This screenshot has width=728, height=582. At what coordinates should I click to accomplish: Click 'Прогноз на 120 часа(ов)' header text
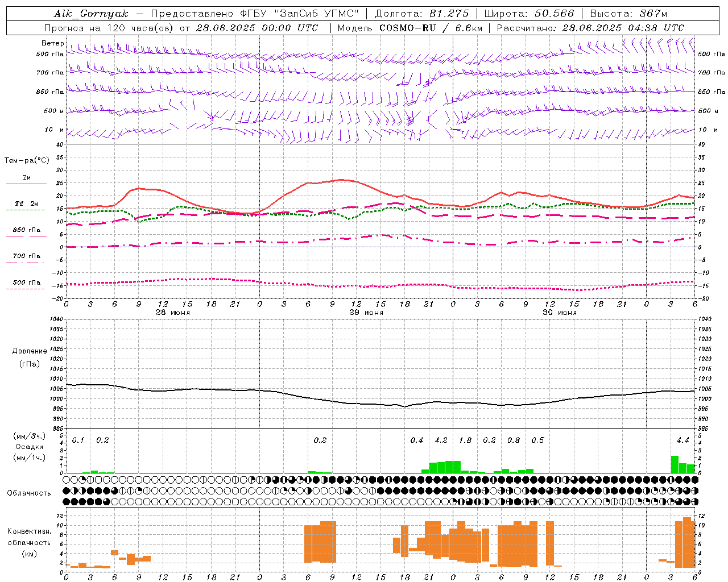(x=109, y=28)
